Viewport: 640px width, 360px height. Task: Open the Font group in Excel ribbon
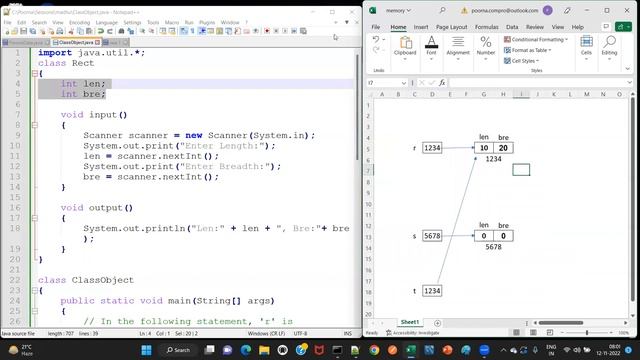(431, 48)
